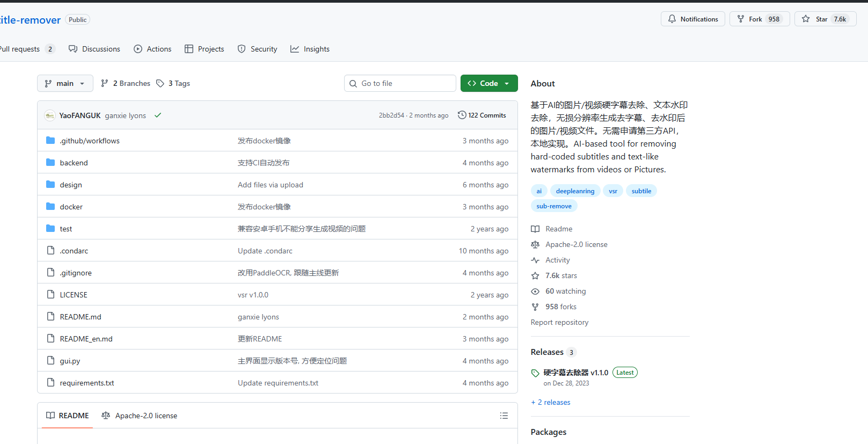Switch to the Insights tab
This screenshot has height=444, width=868.
[310, 49]
